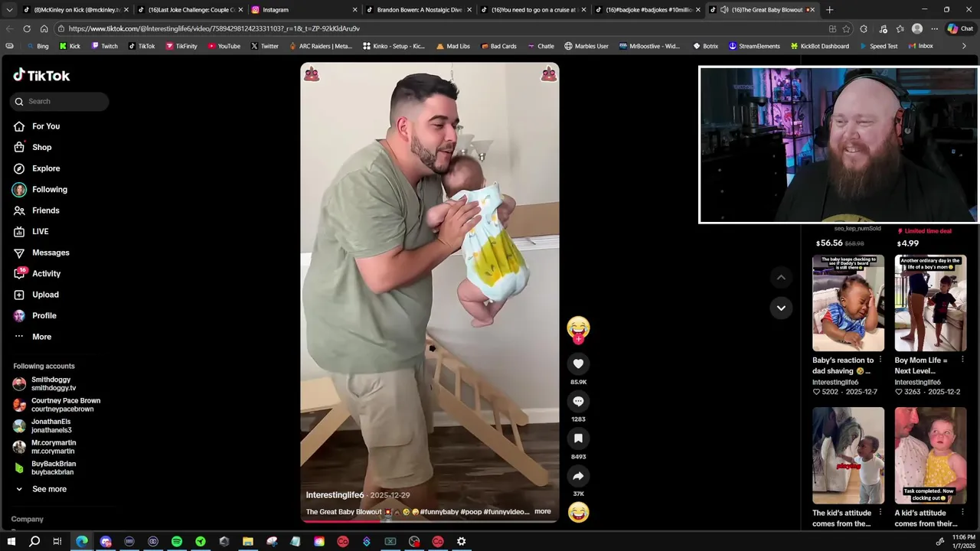Open A kid's attitude video thumbnail

(930, 456)
